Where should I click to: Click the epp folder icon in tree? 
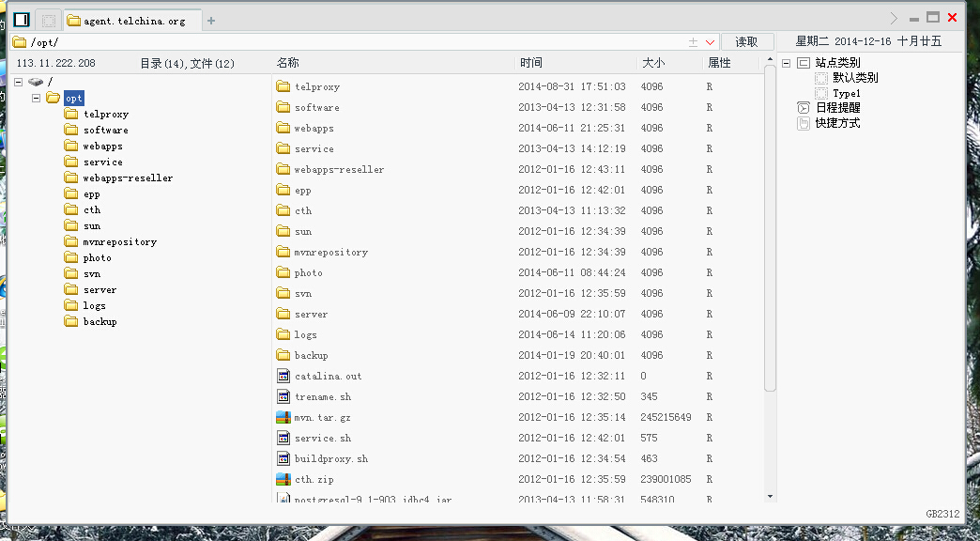[x=70, y=193]
